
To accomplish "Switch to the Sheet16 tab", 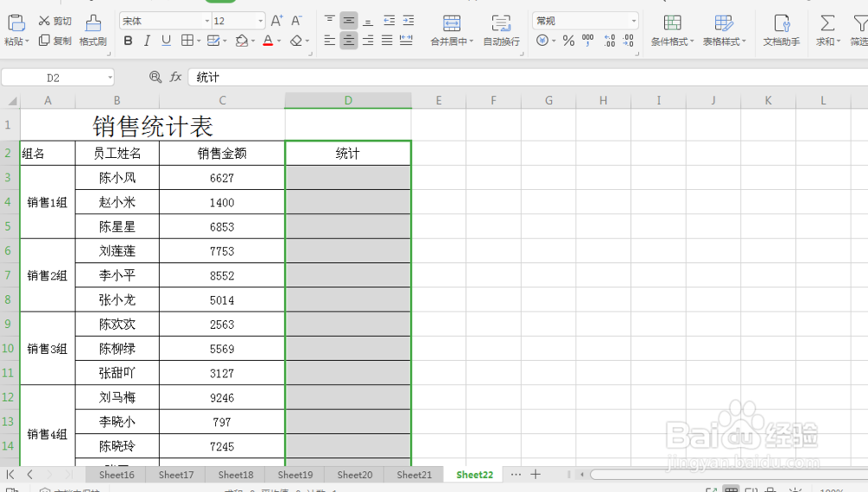I will pos(116,475).
